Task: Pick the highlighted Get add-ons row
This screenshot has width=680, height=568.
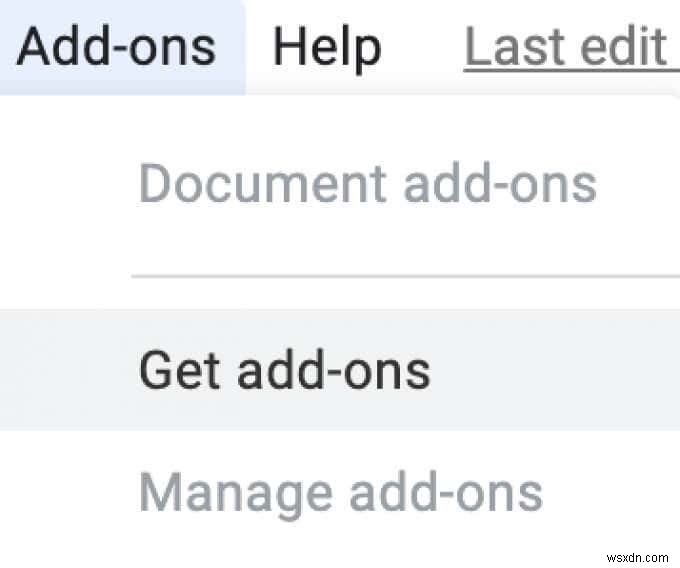Action: coord(285,369)
